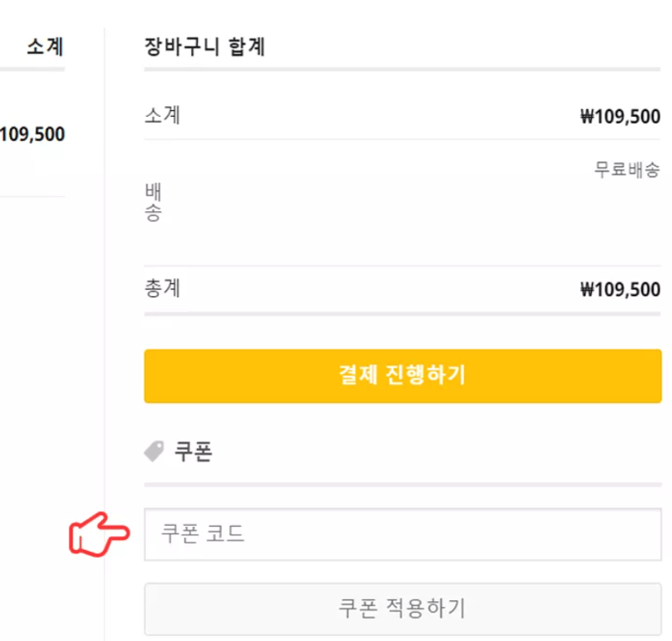Click the vertical divider beside the cart totals
The width and height of the screenshot is (672, 641).
point(105,334)
